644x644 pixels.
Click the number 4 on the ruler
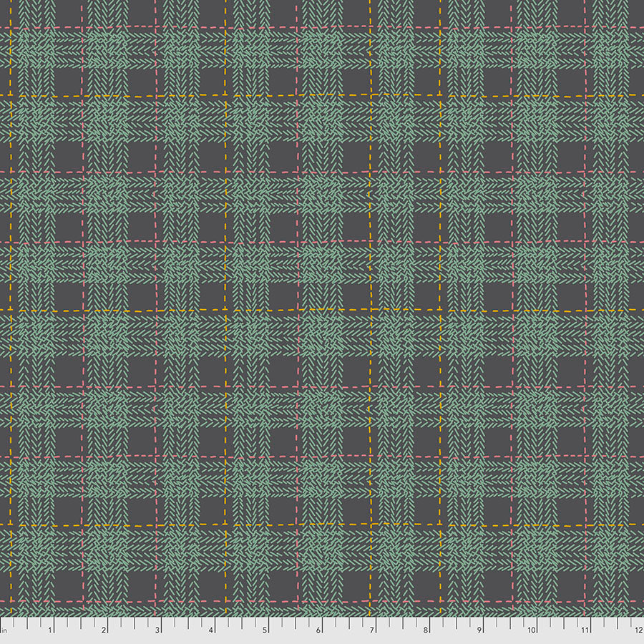coord(210,631)
